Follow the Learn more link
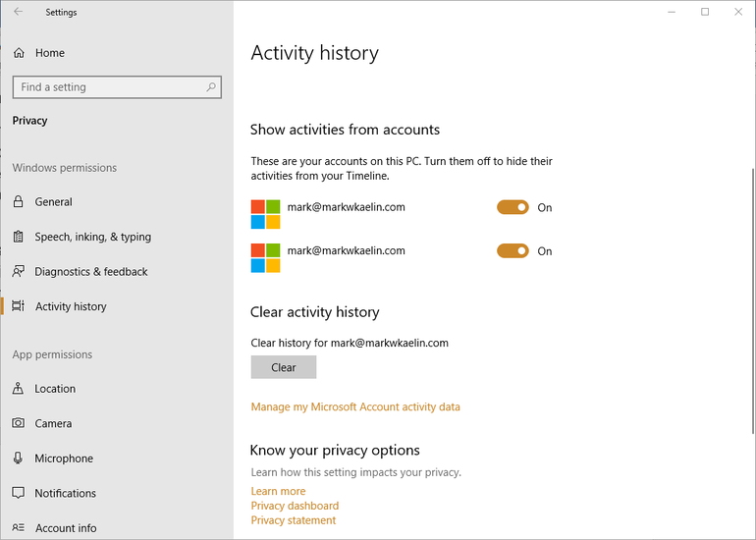The image size is (756, 540). point(278,491)
